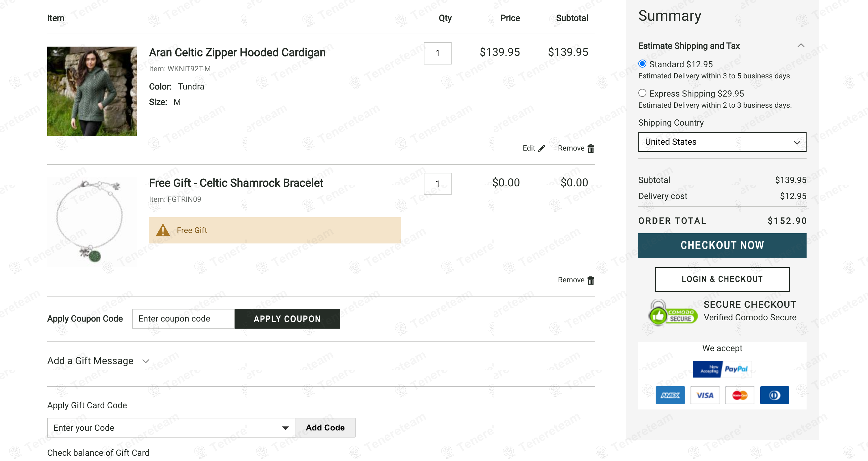This screenshot has width=868, height=461.
Task: Click the Diners Club card icon
Action: tap(774, 395)
